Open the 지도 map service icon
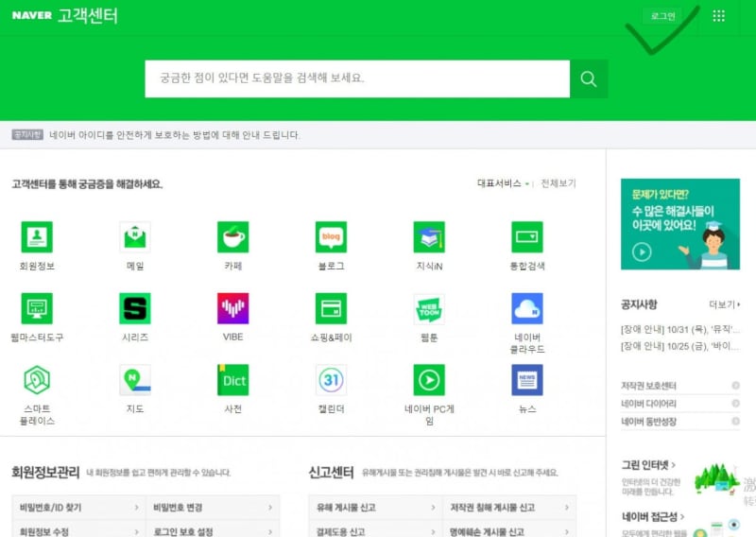The width and height of the screenshot is (756, 537). point(135,380)
